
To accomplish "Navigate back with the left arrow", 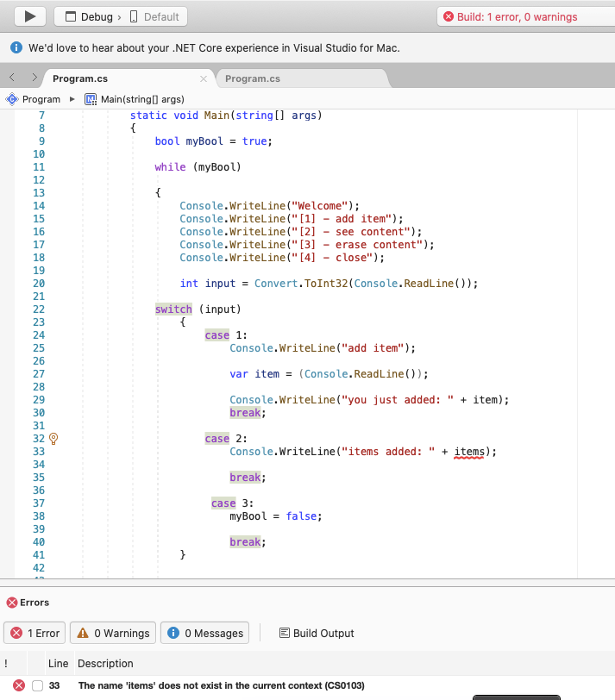I will point(12,78).
